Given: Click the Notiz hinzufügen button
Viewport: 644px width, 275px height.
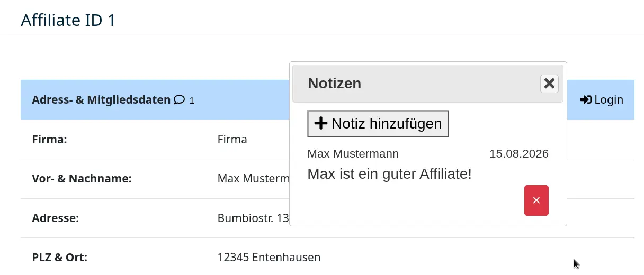Looking at the screenshot, I should pyautogui.click(x=378, y=124).
